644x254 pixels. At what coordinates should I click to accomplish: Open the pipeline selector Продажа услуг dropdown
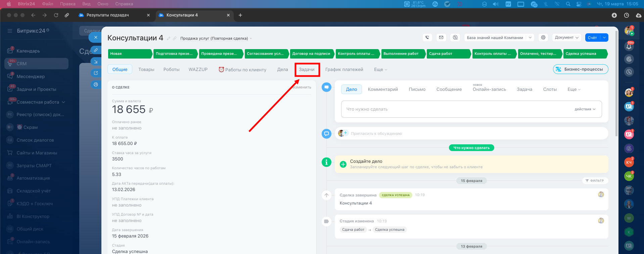tap(216, 38)
